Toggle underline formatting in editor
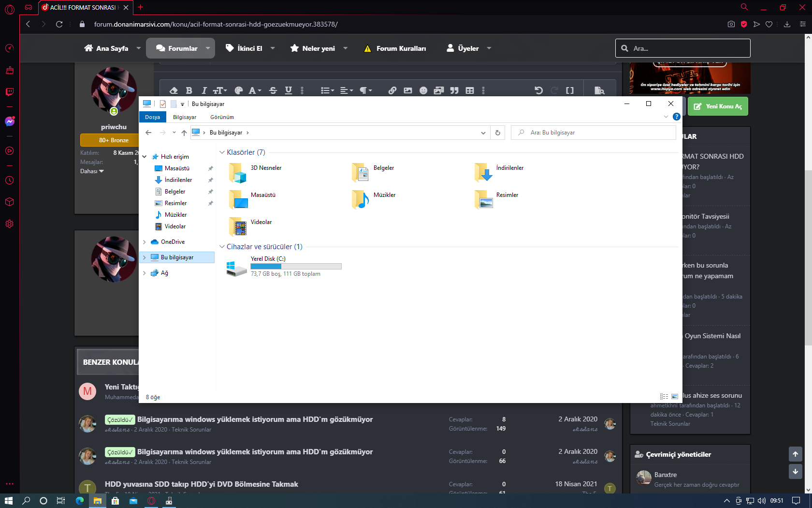Image resolution: width=812 pixels, height=508 pixels. click(289, 90)
